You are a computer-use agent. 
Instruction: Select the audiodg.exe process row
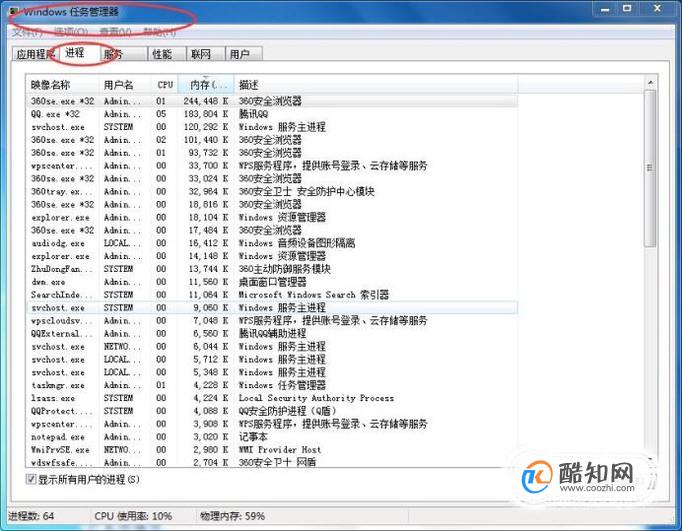tap(272, 243)
